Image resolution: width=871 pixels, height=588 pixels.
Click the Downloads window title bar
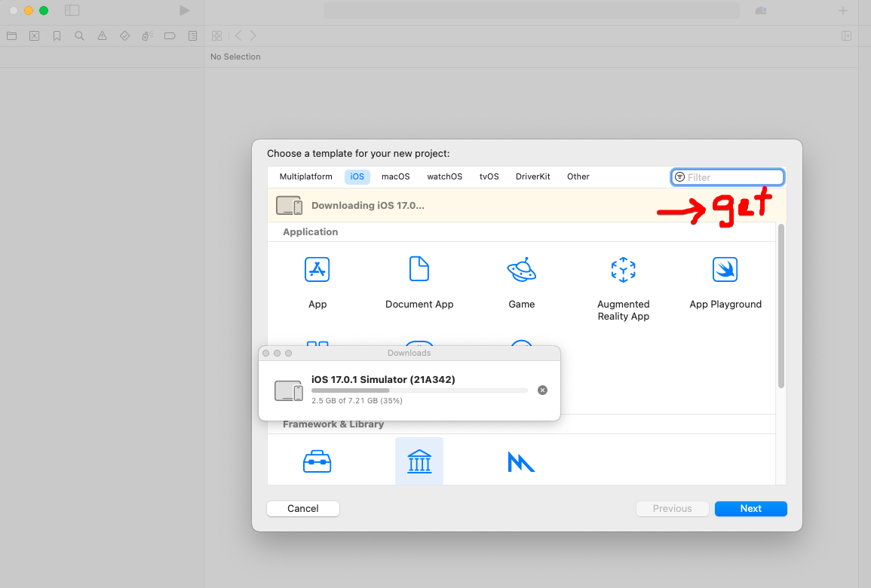point(409,353)
